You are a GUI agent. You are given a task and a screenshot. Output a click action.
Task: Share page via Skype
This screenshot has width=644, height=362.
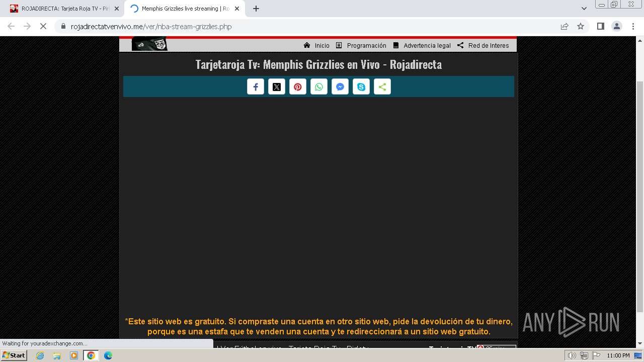(361, 87)
